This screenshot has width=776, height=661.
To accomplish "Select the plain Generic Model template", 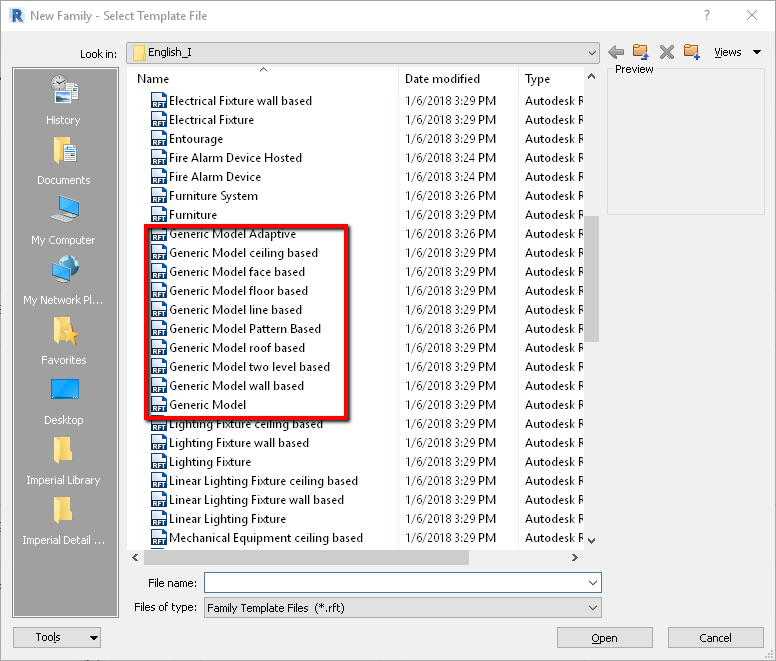I will 207,405.
